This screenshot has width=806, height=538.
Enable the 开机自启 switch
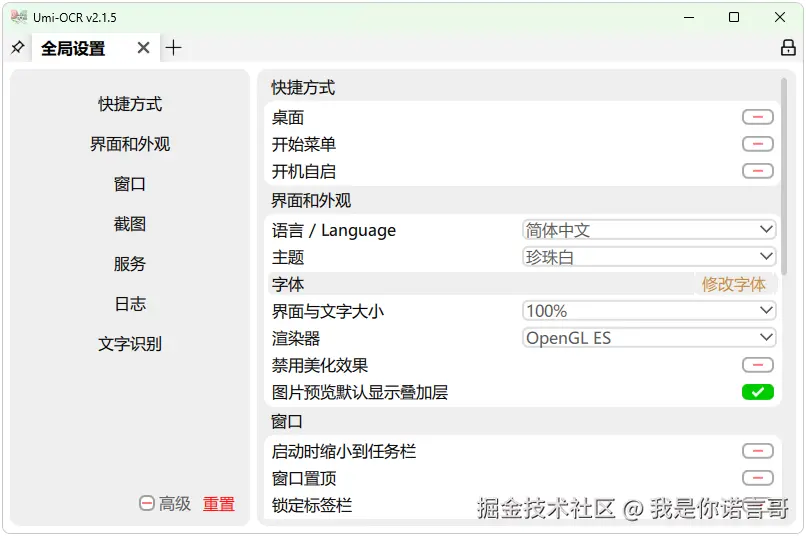pyautogui.click(x=757, y=171)
